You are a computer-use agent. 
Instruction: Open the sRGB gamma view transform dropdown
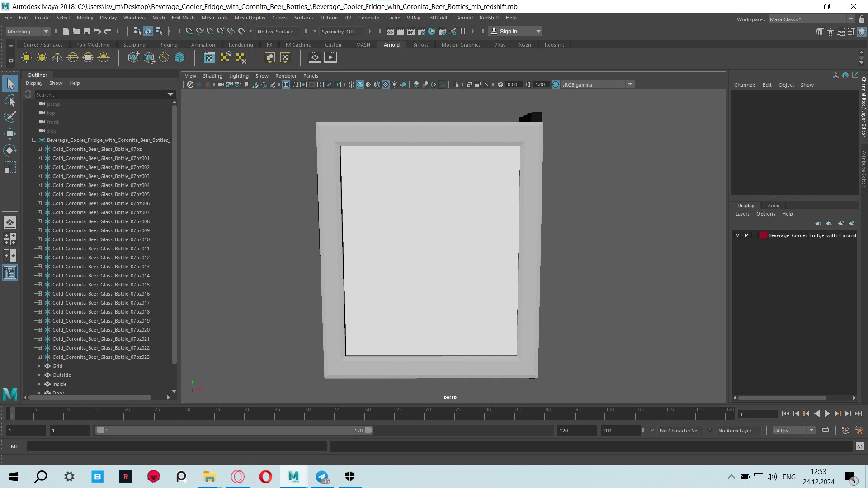(x=630, y=84)
